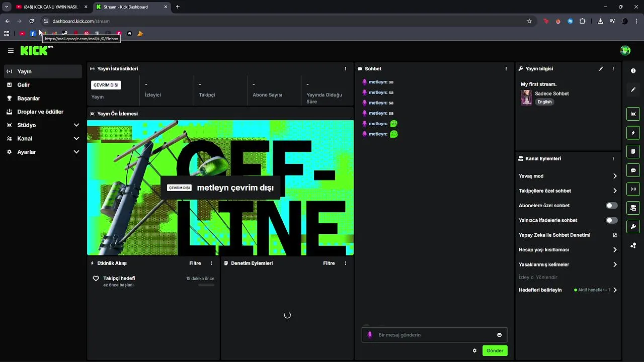Click the Sadece Sohbet category thumbnail
The width and height of the screenshot is (644, 362).
tap(526, 98)
